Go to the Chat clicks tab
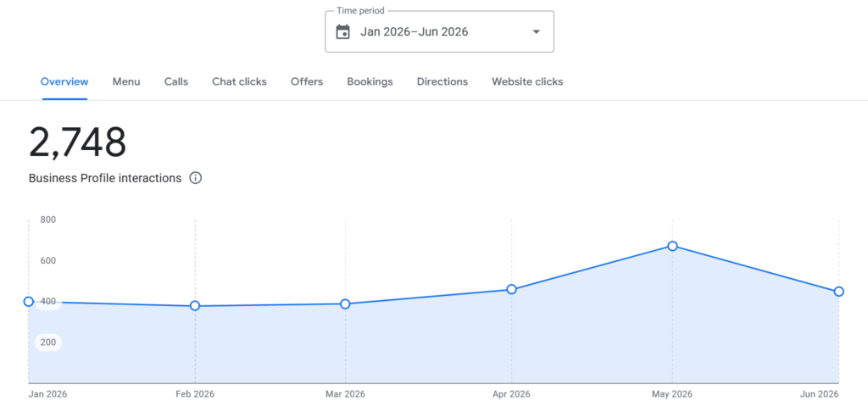This screenshot has height=412, width=868. (239, 82)
